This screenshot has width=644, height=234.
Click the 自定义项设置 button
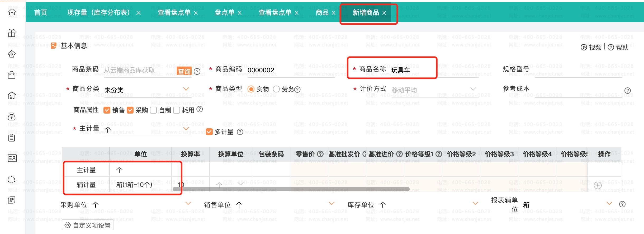(x=88, y=225)
